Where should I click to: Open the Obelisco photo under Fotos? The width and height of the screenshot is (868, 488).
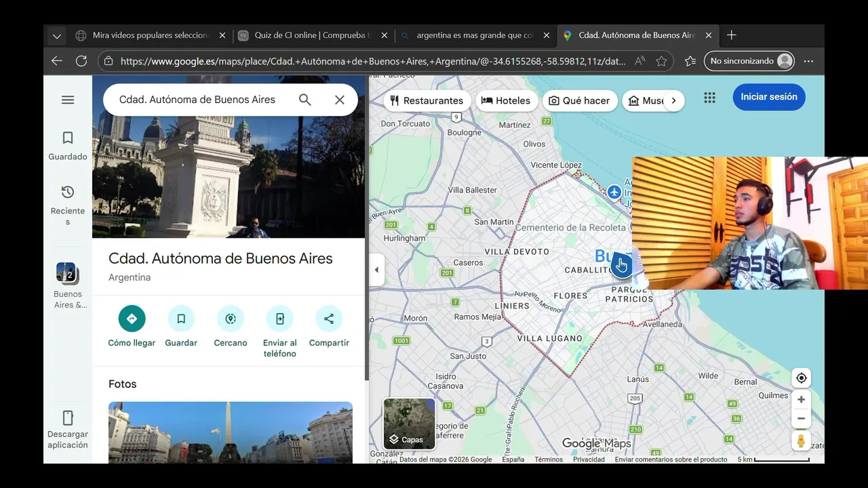pos(231,432)
